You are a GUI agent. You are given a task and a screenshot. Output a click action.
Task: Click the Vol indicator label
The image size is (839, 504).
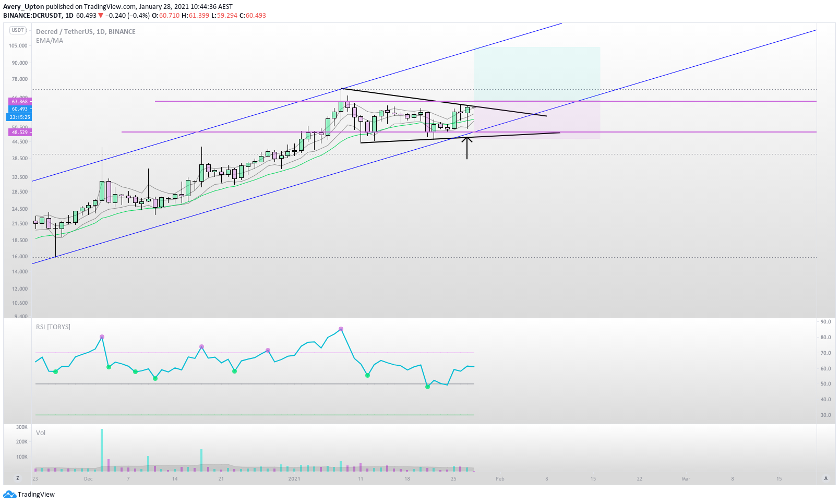point(41,433)
